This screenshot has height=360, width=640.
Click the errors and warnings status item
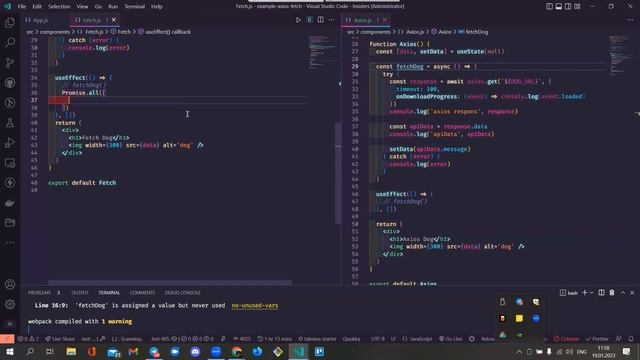click(x=28, y=339)
